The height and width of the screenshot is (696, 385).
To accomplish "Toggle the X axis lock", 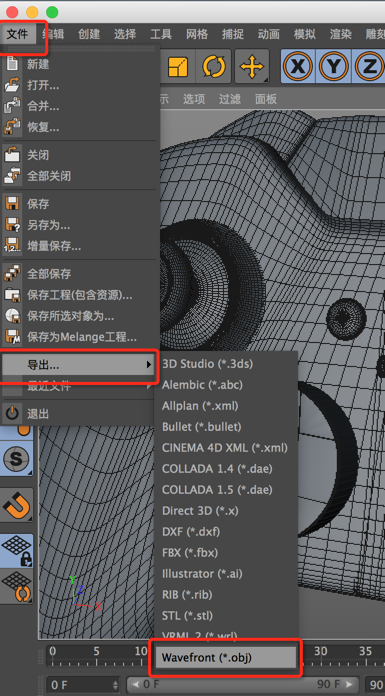I will click(298, 66).
